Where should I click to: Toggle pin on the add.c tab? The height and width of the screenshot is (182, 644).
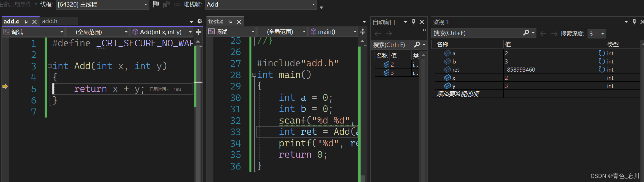pyautogui.click(x=26, y=22)
